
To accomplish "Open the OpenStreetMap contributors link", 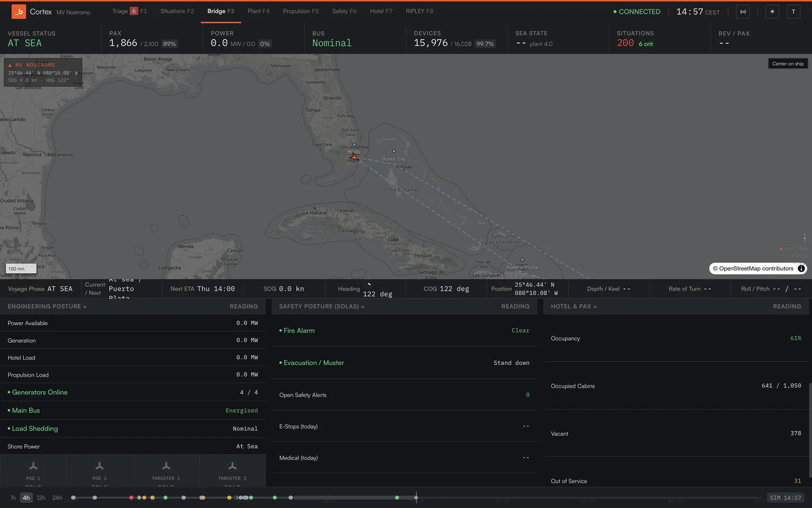I will pyautogui.click(x=756, y=269).
